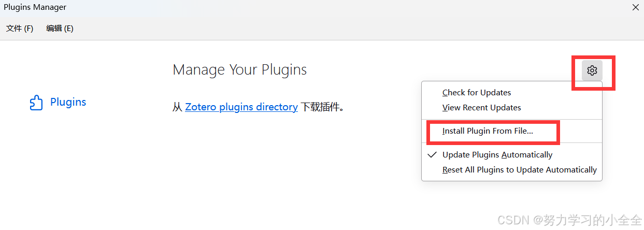Choose Check for Updates
Viewport: 644px width, 230px height.
click(477, 92)
